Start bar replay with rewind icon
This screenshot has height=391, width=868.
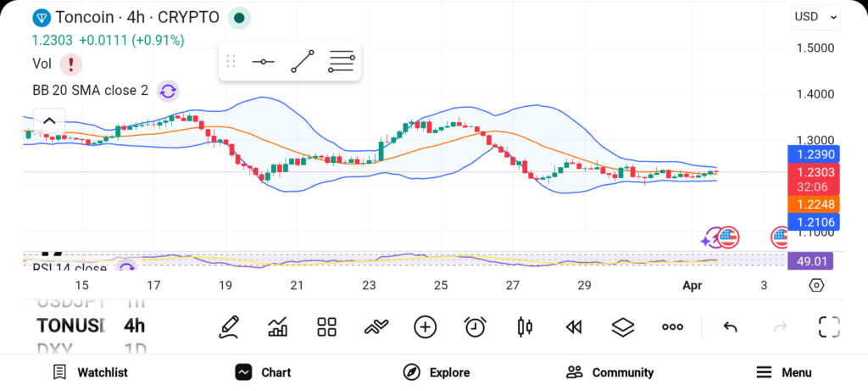point(574,327)
